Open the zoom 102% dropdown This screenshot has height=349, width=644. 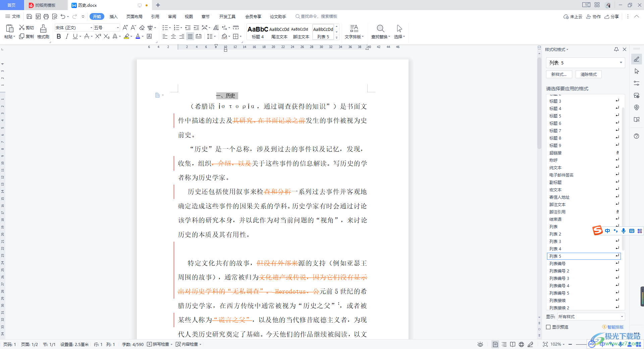point(557,344)
